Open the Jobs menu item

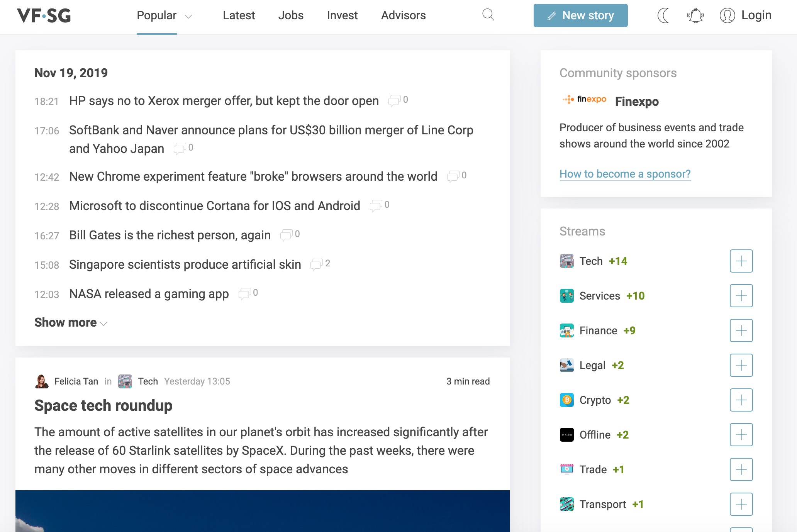point(291,15)
